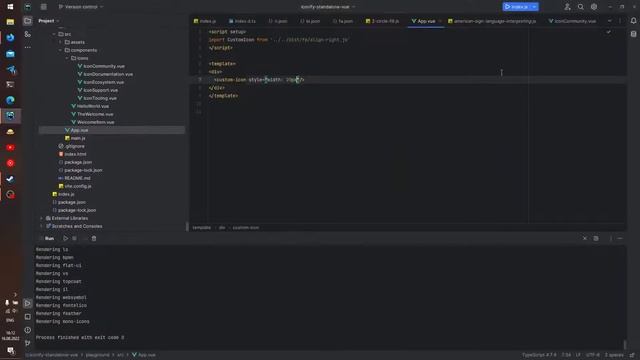This screenshot has width=640, height=360.
Task: Open the run configuration dropdown arrow
Action: [x=534, y=7]
